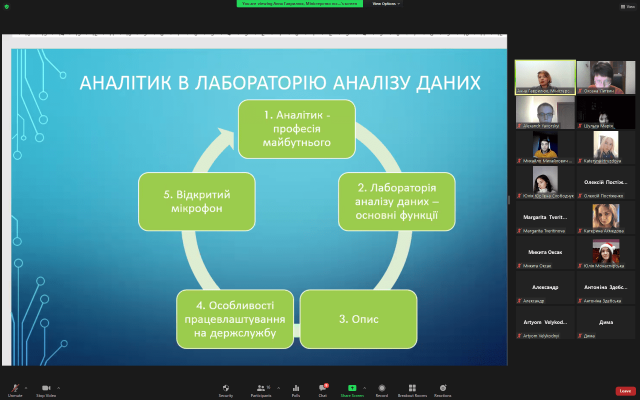This screenshot has height=400, width=640.
Task: Open the Reactions icon
Action: click(442, 387)
